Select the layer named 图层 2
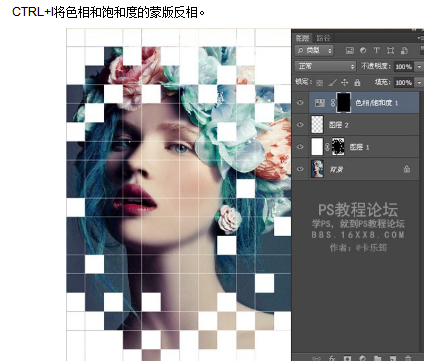 tap(339, 125)
